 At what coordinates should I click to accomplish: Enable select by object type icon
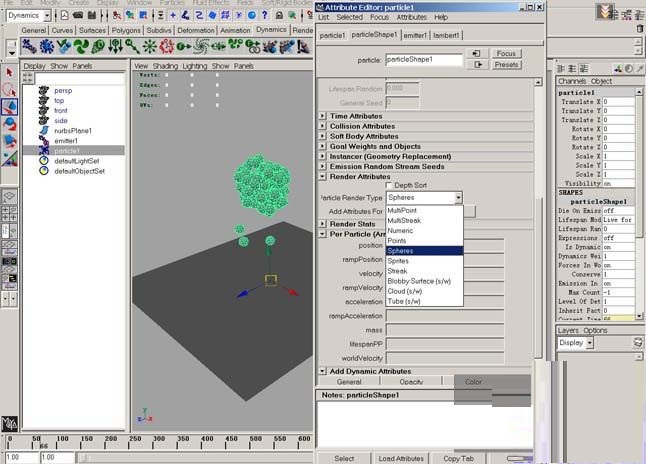click(130, 15)
